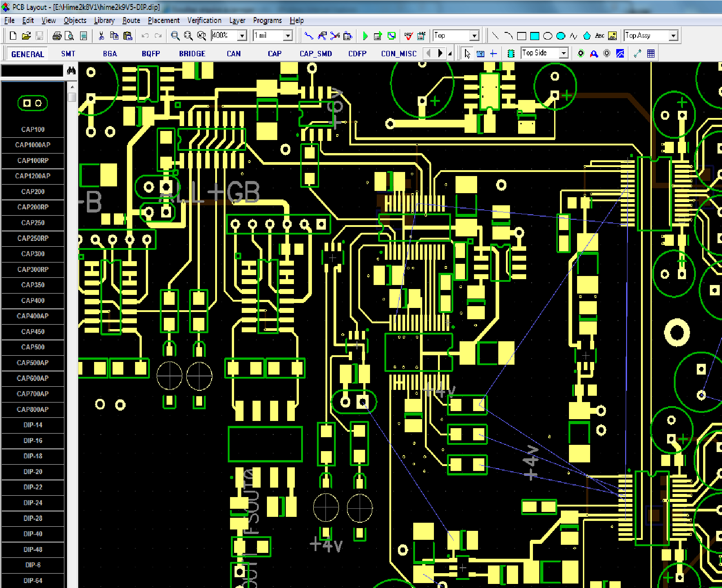The image size is (722, 588).
Task: Switch to the SMT library tab
Action: 68,54
